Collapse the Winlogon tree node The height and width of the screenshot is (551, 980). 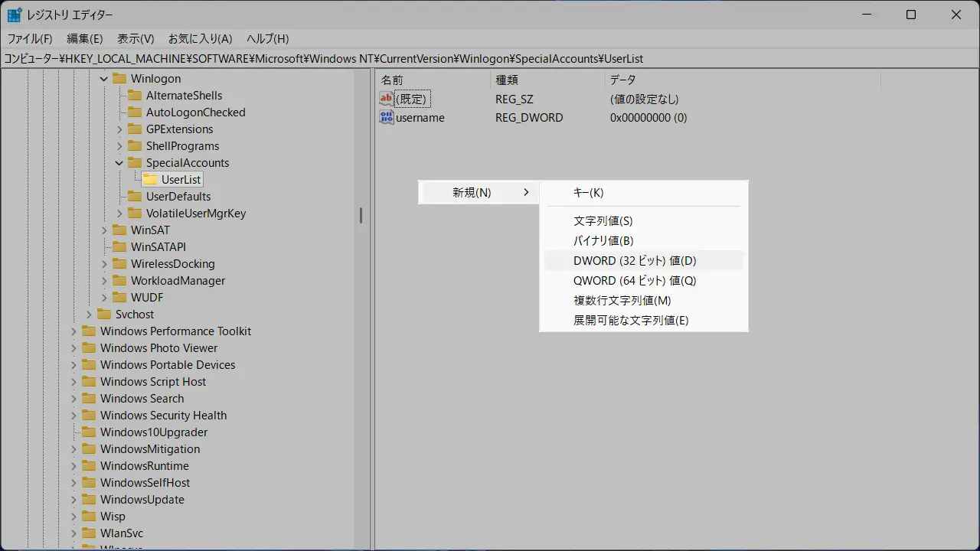[x=104, y=79]
